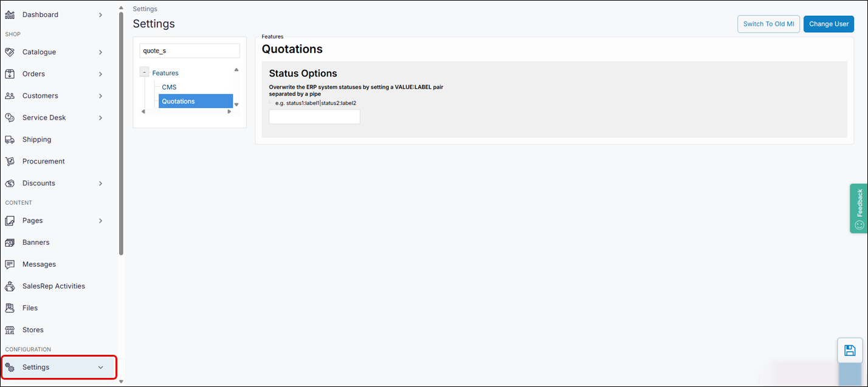Click the status options input field
868x387 pixels.
[x=314, y=116]
